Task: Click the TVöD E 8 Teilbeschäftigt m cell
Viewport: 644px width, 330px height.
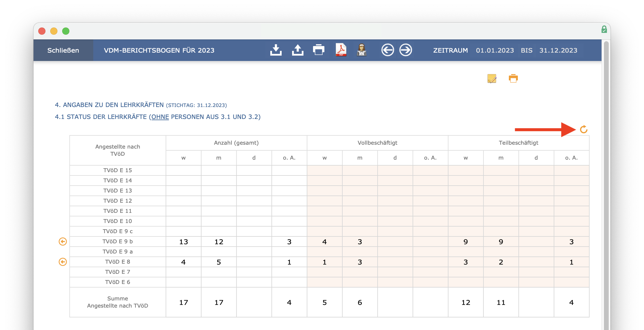Action: pyautogui.click(x=501, y=262)
